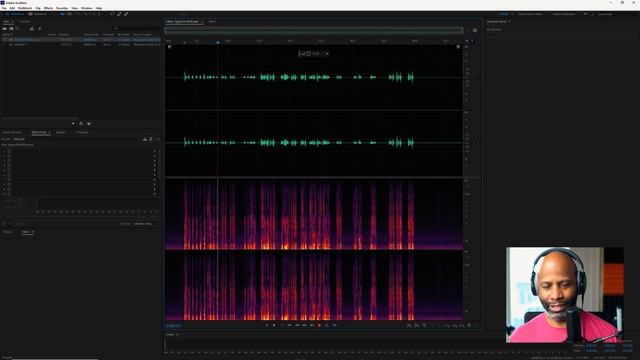Click the playhead marker on the timeline ruler

[x=218, y=42]
